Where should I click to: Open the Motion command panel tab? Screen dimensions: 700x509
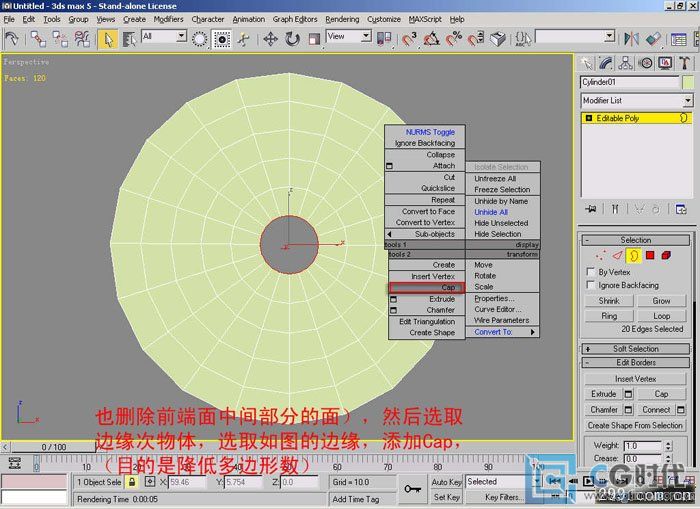click(646, 63)
